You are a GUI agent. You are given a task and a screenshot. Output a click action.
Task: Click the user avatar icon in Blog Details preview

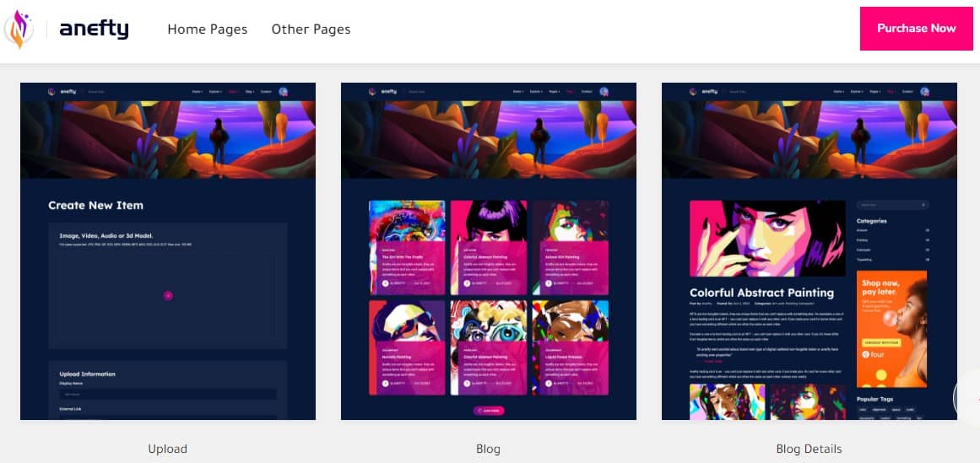[925, 91]
